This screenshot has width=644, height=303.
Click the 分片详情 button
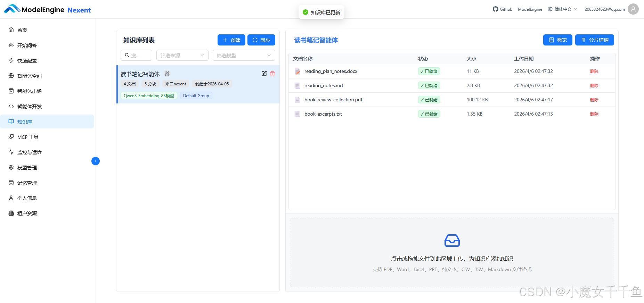coord(595,40)
